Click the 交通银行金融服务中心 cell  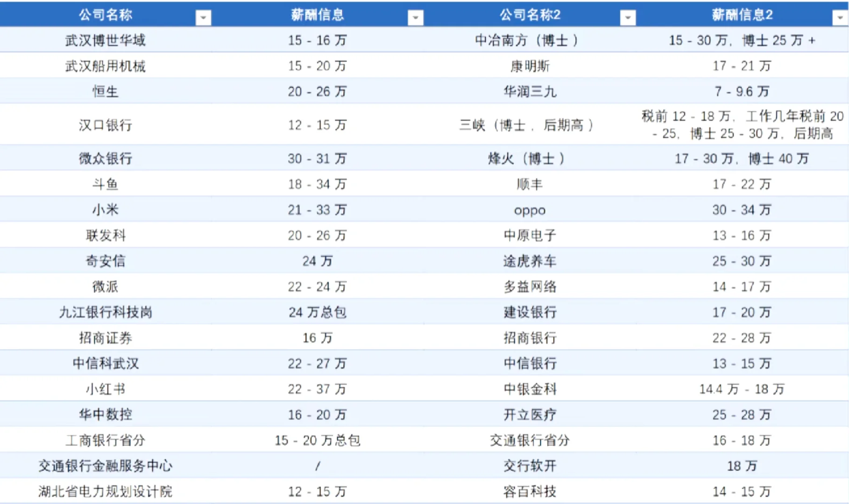[106, 466]
